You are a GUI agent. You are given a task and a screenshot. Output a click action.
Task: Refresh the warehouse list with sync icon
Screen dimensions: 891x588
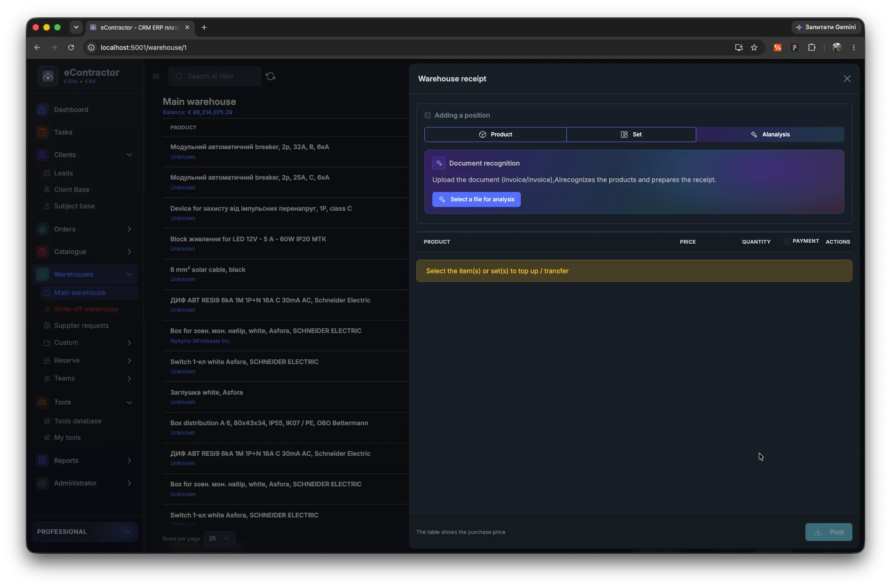(270, 76)
